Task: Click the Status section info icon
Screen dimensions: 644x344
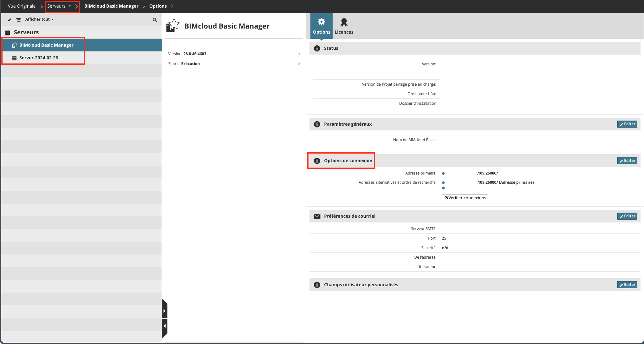Action: click(x=317, y=48)
